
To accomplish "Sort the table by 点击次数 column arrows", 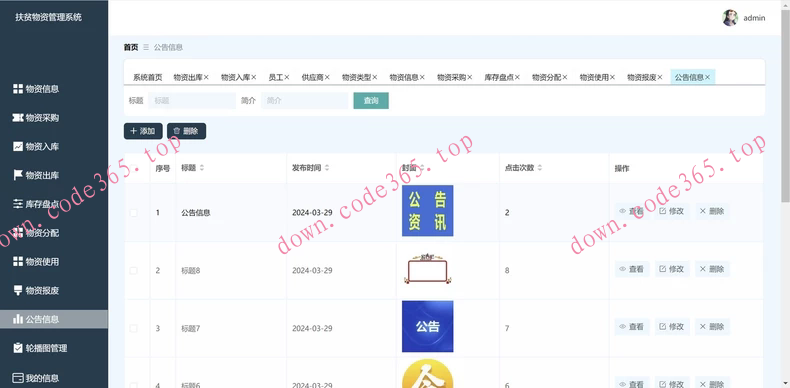I will 540,168.
